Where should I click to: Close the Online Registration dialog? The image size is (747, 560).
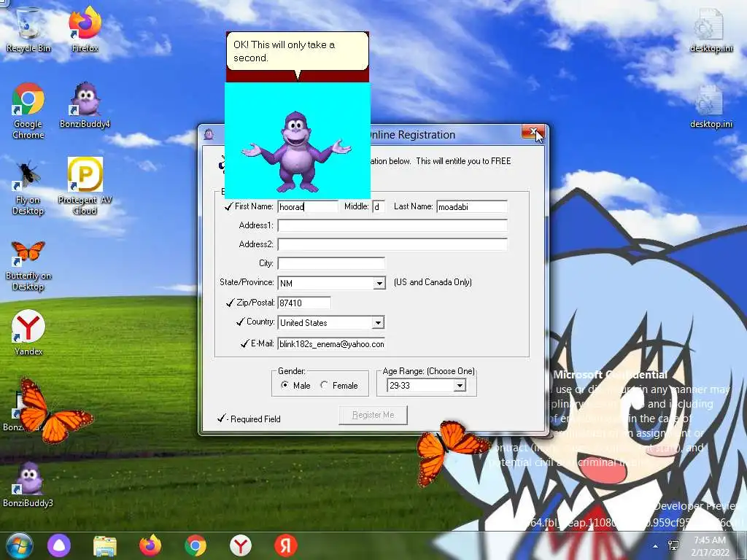pyautogui.click(x=533, y=133)
